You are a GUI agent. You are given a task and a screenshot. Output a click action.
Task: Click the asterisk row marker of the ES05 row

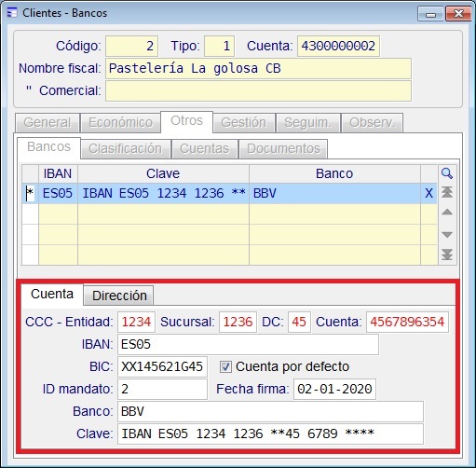pyautogui.click(x=30, y=193)
